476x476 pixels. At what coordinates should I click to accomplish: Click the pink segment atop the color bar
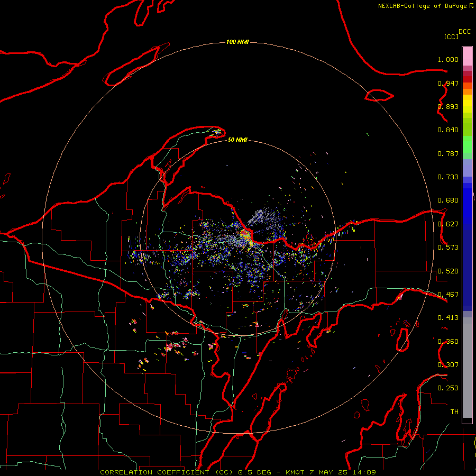point(467,57)
